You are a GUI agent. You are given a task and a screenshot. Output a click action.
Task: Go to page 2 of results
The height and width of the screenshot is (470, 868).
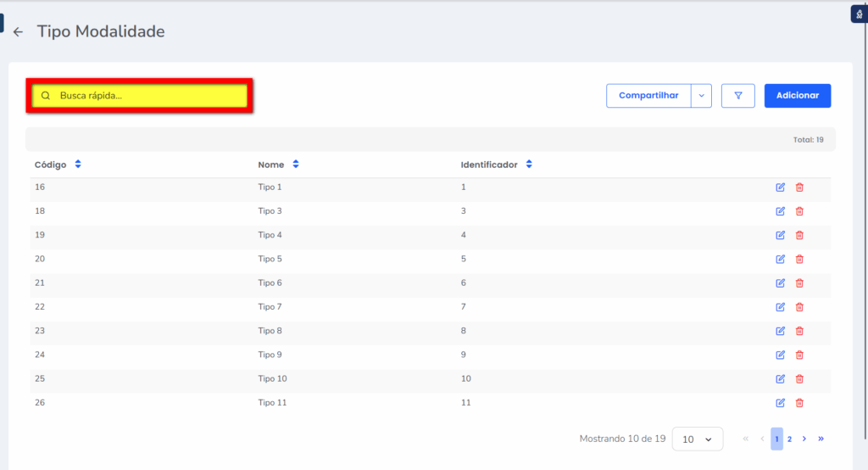(789, 439)
